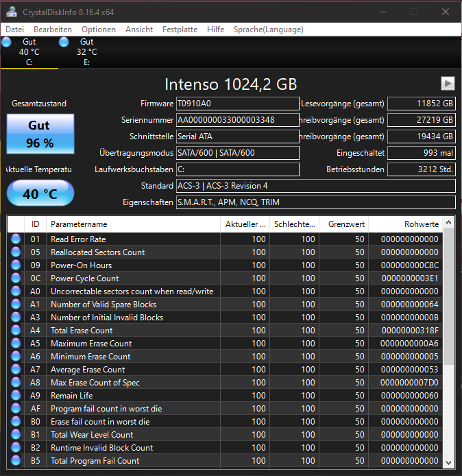Click the Gut 96 % health status button
The height and width of the screenshot is (476, 462).
(40, 134)
